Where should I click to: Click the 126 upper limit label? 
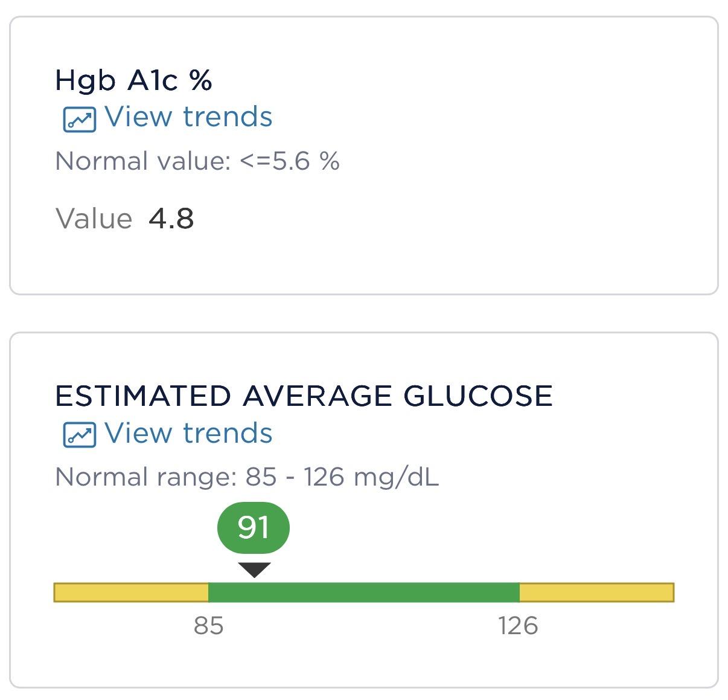518,626
